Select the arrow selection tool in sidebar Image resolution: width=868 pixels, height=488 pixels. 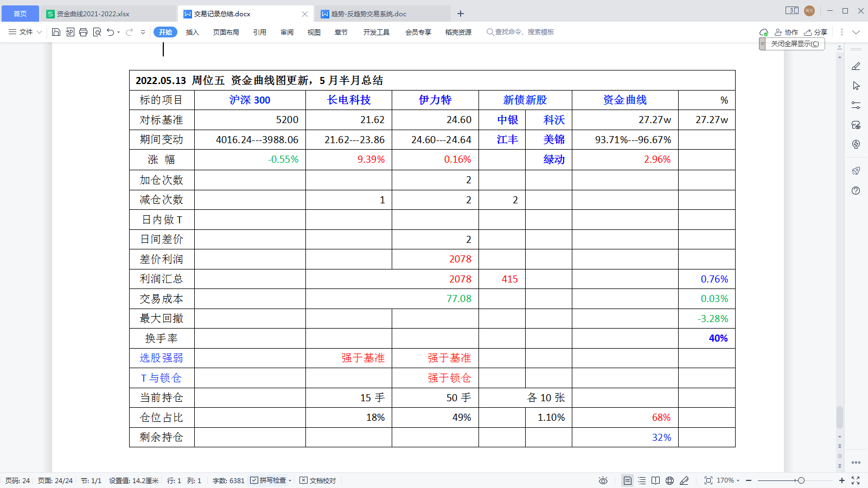click(856, 86)
